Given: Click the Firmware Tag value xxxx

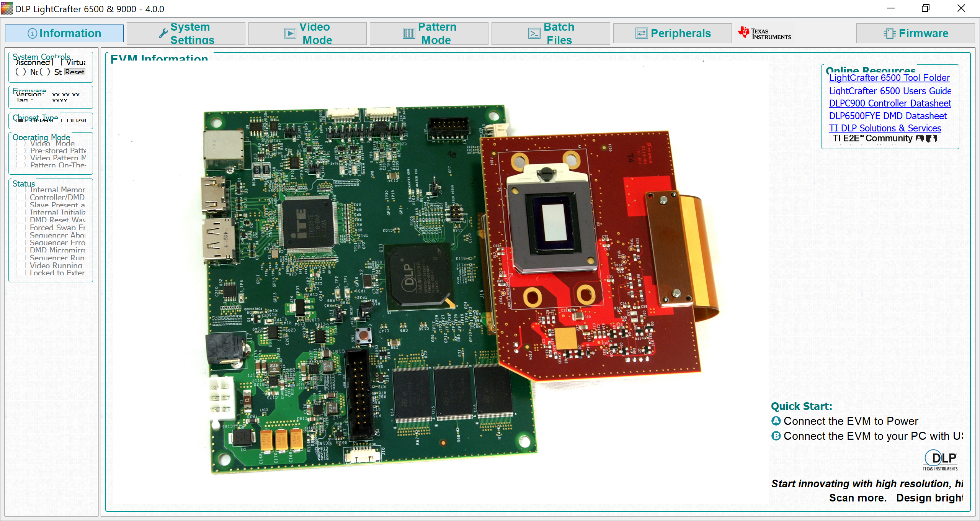Looking at the screenshot, I should tap(60, 100).
